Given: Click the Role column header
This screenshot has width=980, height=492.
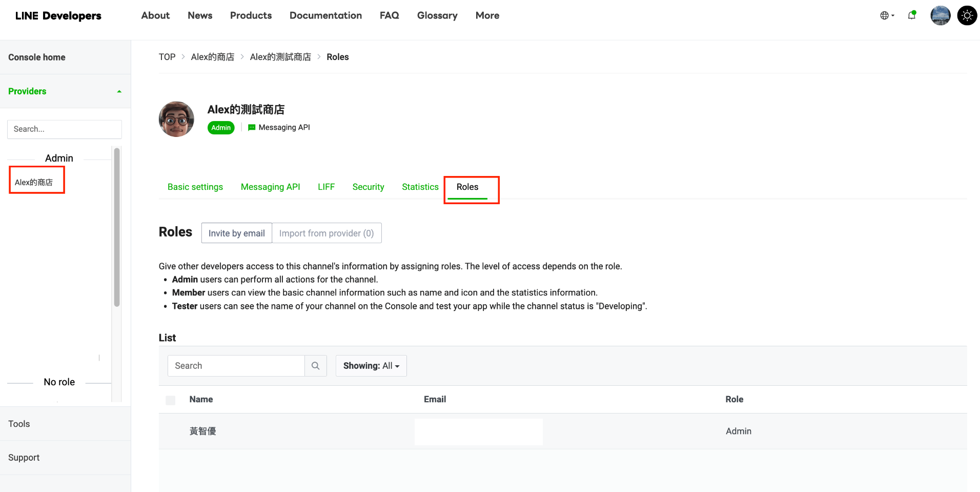Looking at the screenshot, I should [x=734, y=399].
